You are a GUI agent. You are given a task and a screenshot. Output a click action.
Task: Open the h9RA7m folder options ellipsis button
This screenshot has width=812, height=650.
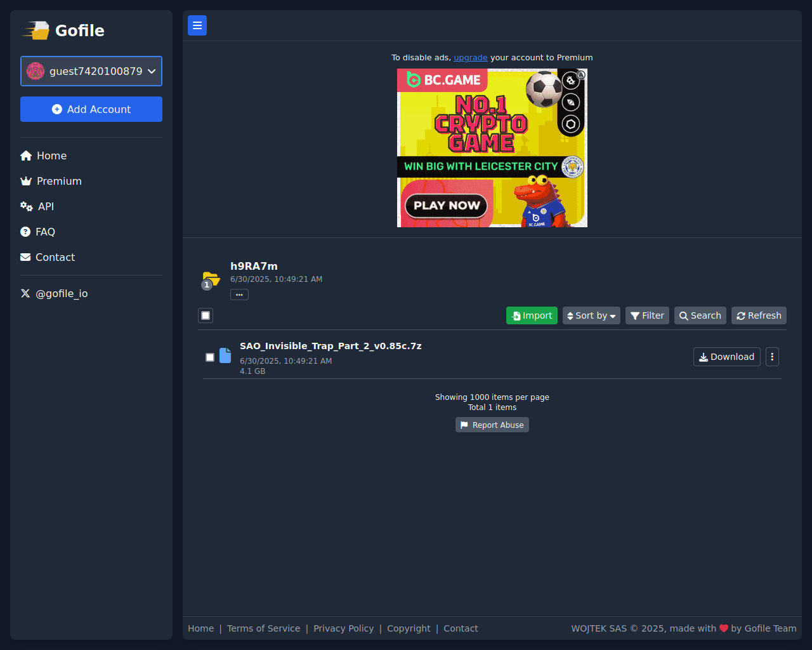click(x=239, y=295)
